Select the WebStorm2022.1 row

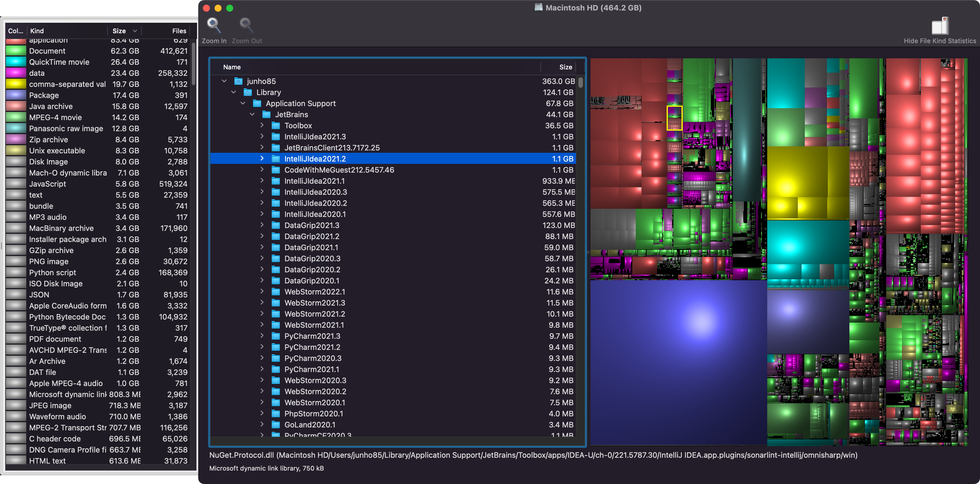[315, 292]
